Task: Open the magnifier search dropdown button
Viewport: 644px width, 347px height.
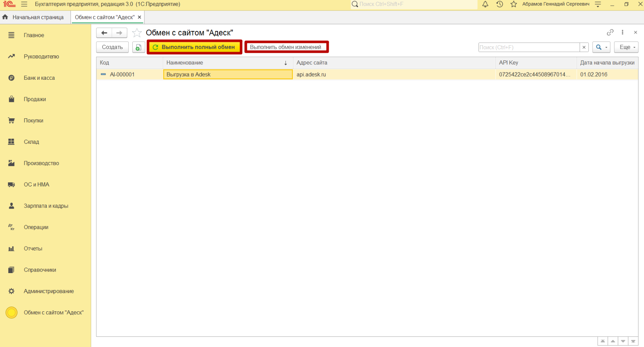Action: pos(601,47)
